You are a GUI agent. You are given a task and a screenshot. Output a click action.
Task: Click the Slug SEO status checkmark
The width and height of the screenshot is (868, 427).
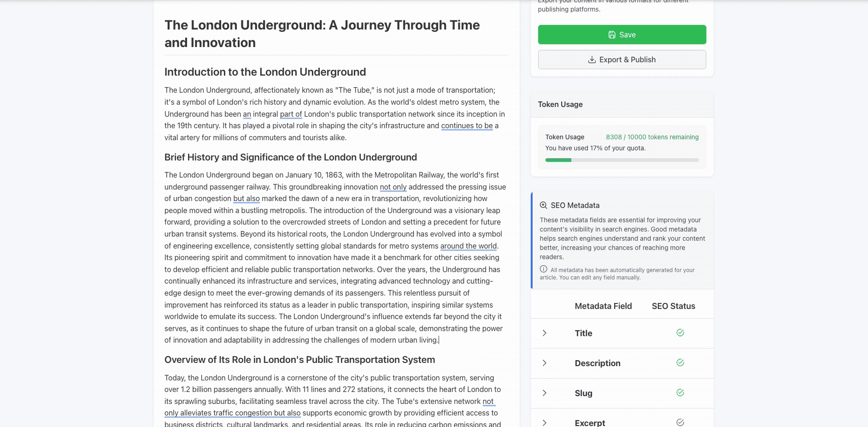(680, 393)
